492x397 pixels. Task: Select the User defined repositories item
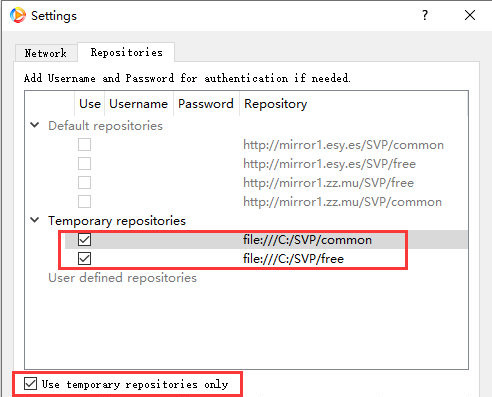pos(122,278)
